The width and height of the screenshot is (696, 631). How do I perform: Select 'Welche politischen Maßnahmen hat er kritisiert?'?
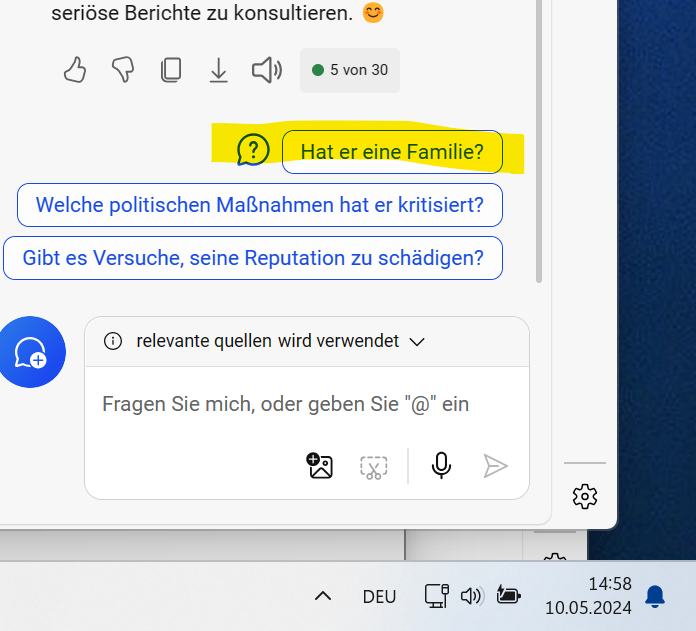[x=260, y=205]
